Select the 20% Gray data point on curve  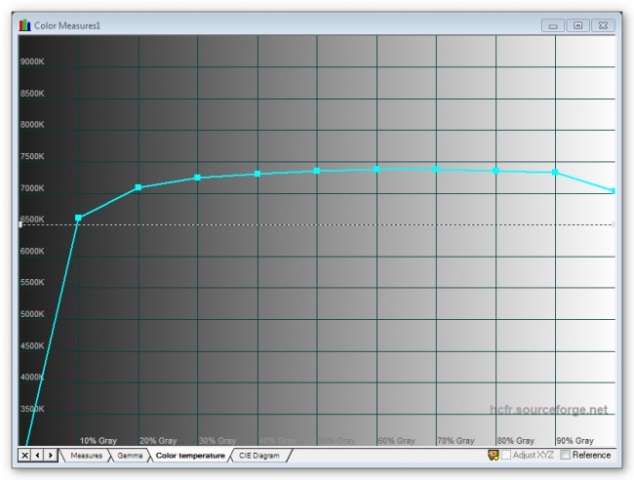point(138,187)
